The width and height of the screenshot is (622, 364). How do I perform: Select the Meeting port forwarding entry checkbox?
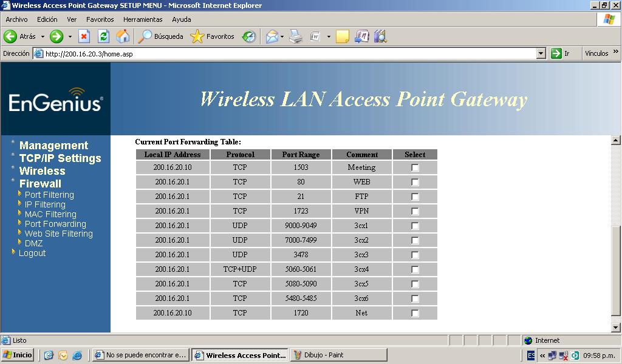[x=415, y=167]
